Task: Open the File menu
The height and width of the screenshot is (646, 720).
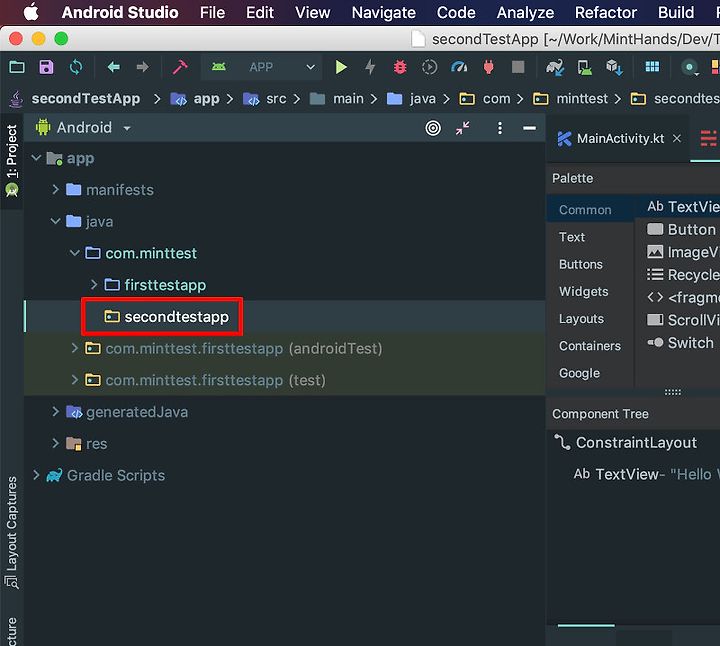Action: coord(212,12)
